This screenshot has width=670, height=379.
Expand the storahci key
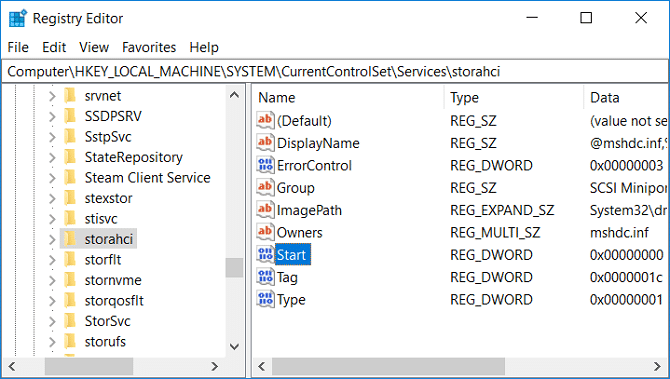[x=52, y=240]
